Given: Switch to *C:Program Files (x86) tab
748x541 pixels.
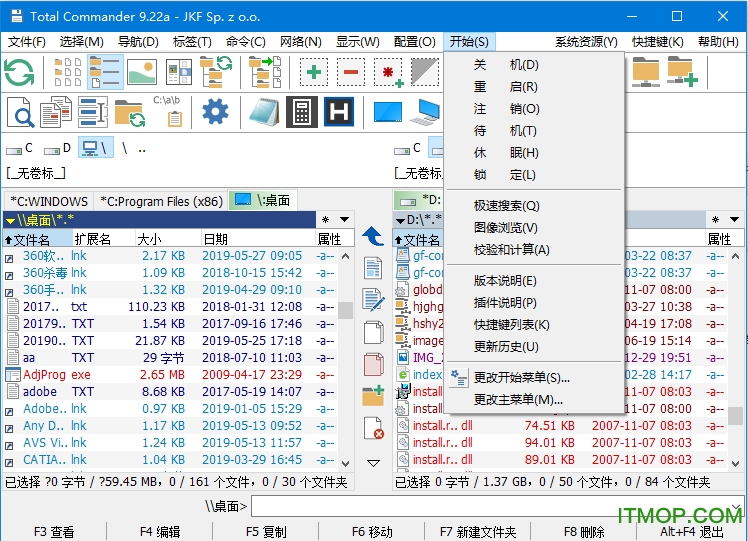Looking at the screenshot, I should (x=161, y=201).
